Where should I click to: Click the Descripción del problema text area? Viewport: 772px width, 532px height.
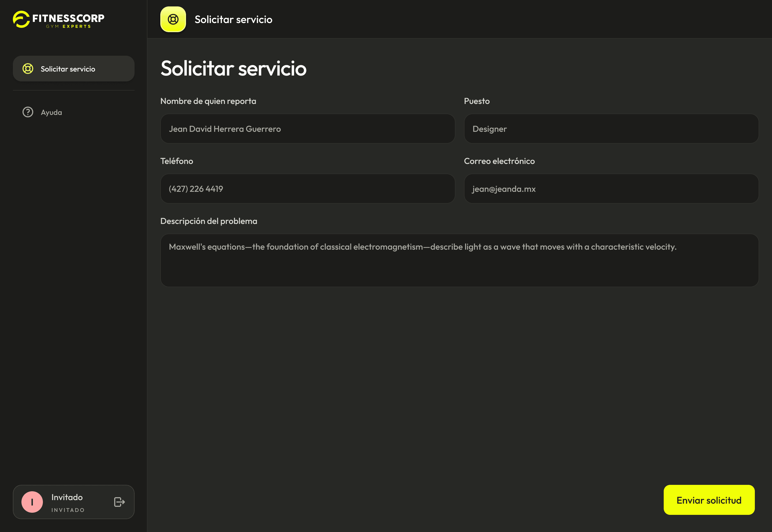coord(459,260)
